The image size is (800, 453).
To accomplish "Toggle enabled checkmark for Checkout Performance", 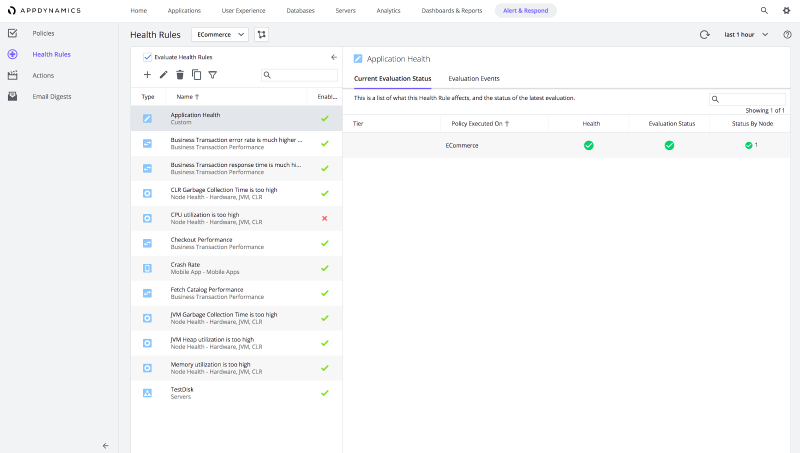I will pyautogui.click(x=324, y=243).
